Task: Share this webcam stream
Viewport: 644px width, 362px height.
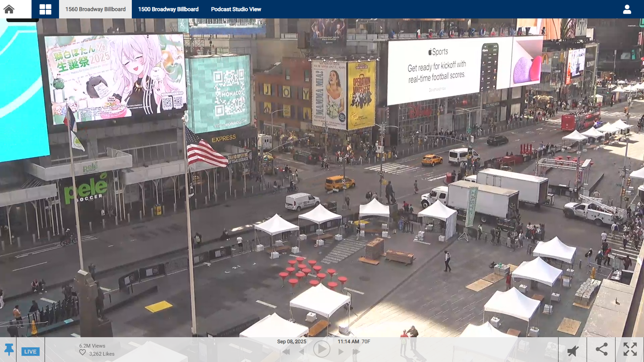Action: 601,349
